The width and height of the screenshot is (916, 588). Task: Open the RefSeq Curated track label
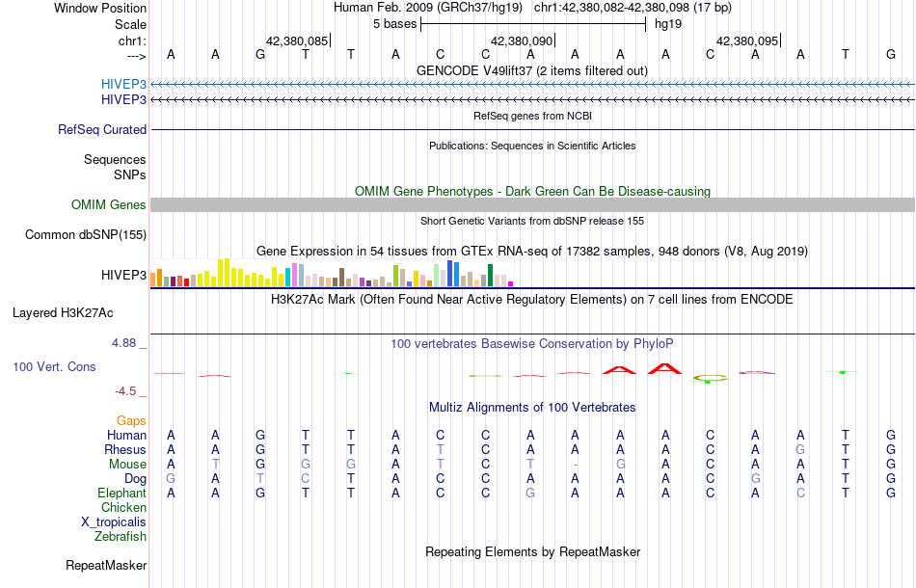(101, 129)
